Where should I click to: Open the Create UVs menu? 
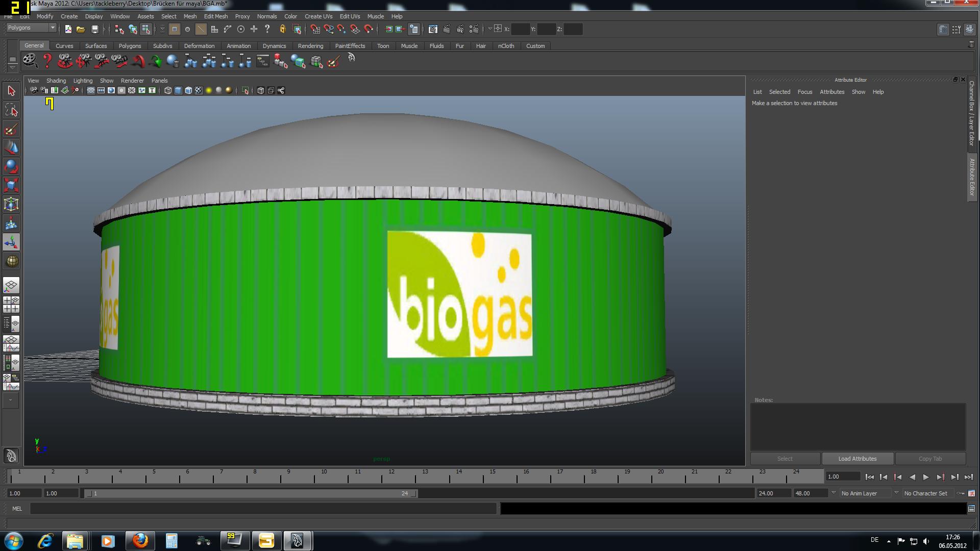318,16
